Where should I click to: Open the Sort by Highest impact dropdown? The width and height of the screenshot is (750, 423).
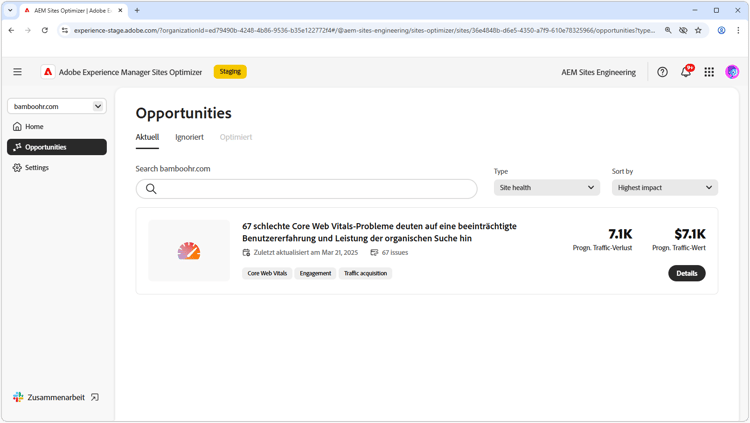pyautogui.click(x=664, y=188)
